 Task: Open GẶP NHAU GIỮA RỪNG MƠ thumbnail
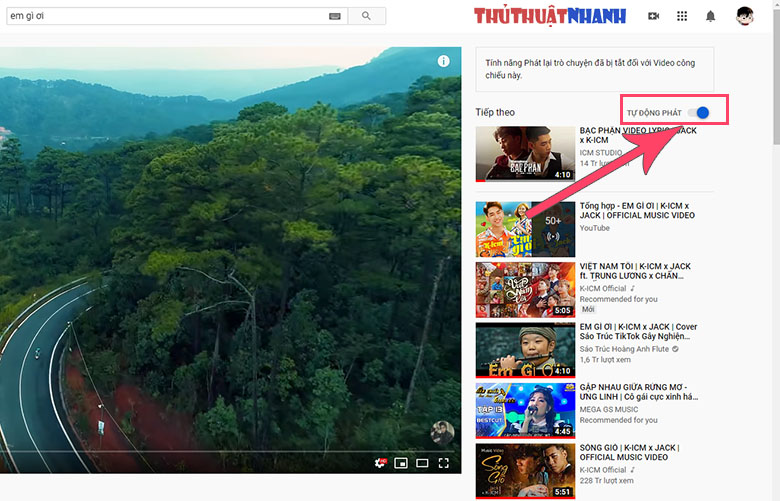(x=525, y=410)
